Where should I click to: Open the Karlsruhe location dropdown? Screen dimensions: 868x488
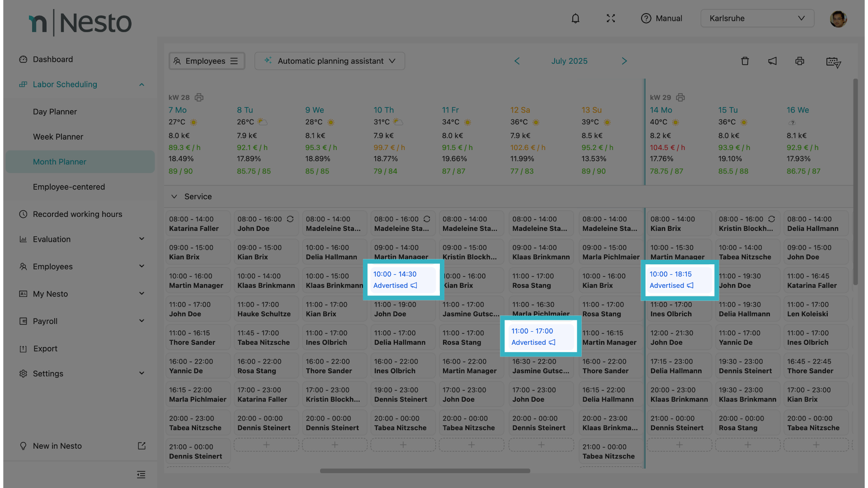(x=757, y=19)
